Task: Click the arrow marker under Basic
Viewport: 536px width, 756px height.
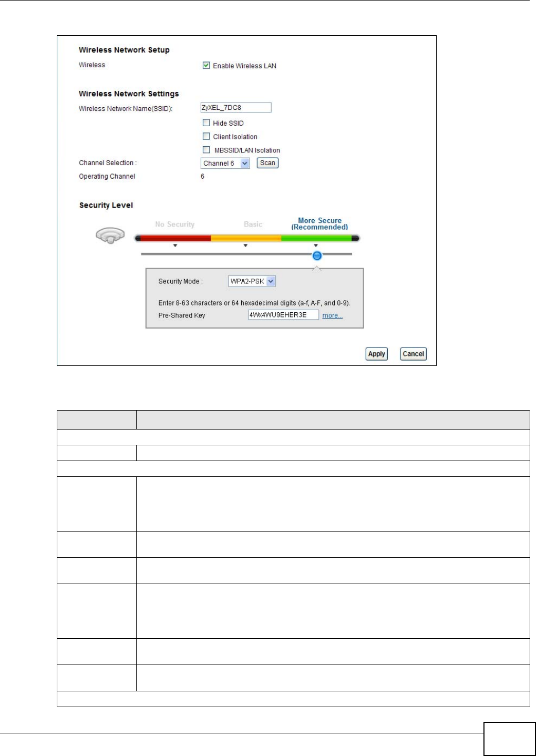Action: [245, 246]
